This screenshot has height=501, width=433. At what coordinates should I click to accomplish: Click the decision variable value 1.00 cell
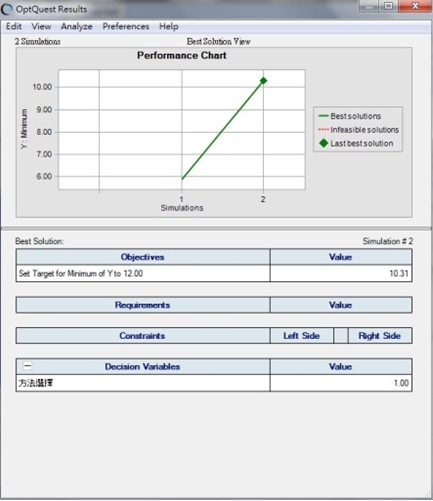[341, 383]
